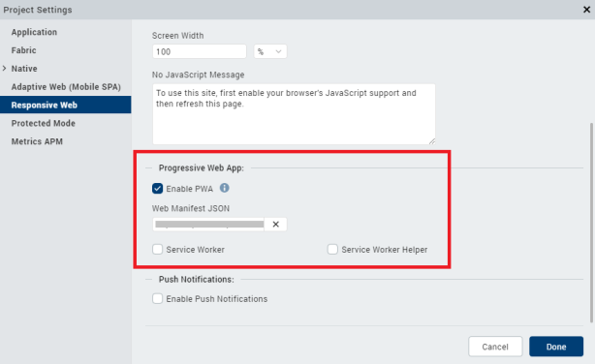Viewport: 595px width, 364px height.
Task: Click the Done button
Action: [556, 347]
